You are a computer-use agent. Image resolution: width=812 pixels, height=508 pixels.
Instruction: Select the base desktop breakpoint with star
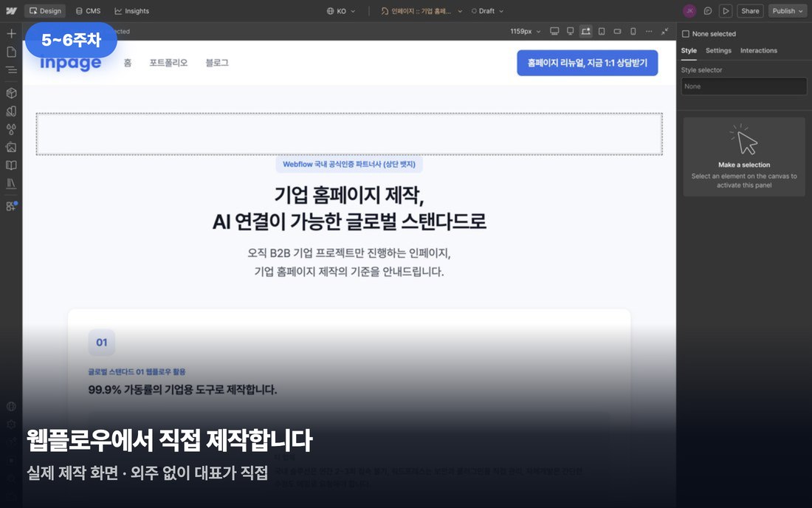585,31
